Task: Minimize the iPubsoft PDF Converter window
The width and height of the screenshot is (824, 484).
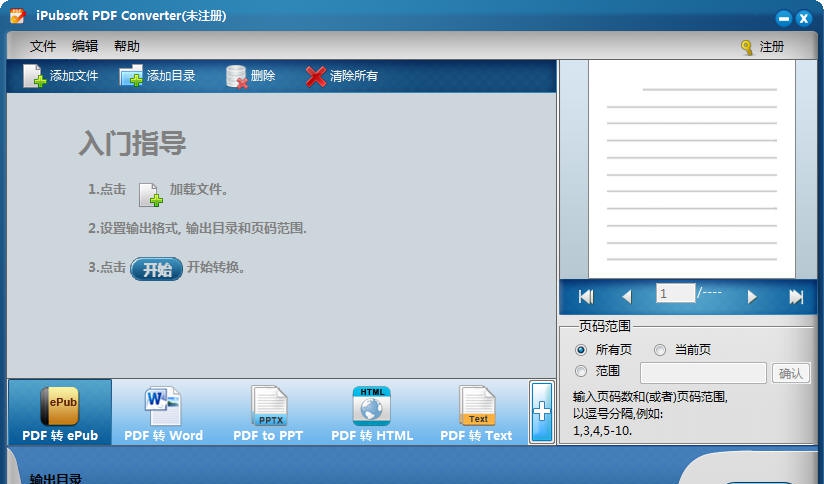Action: click(x=784, y=18)
